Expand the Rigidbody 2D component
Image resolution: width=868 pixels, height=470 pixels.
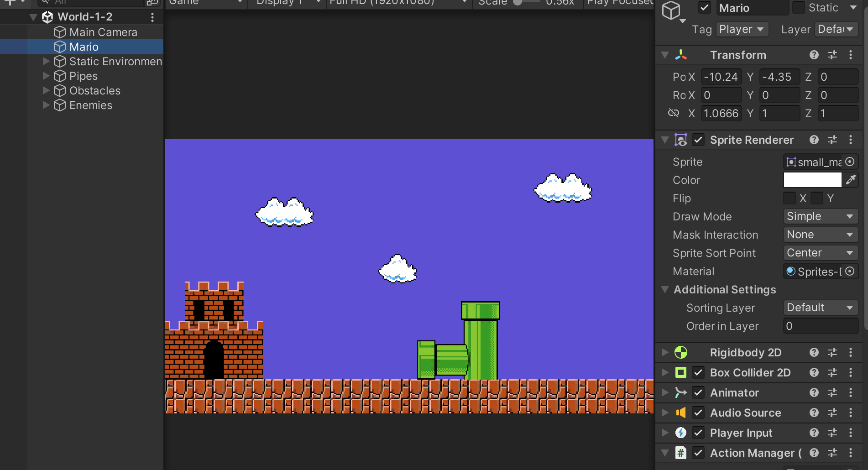coord(665,352)
